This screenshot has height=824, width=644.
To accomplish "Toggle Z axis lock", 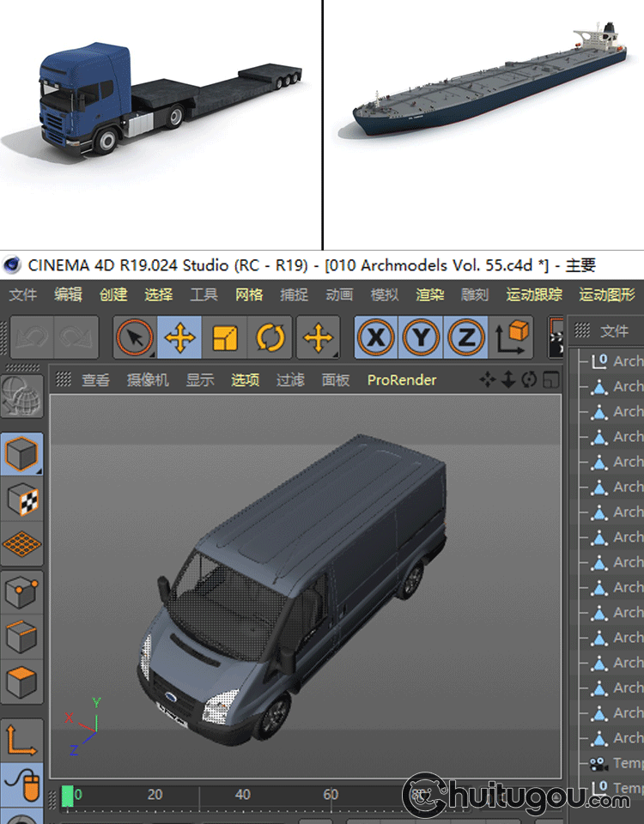I will click(465, 337).
